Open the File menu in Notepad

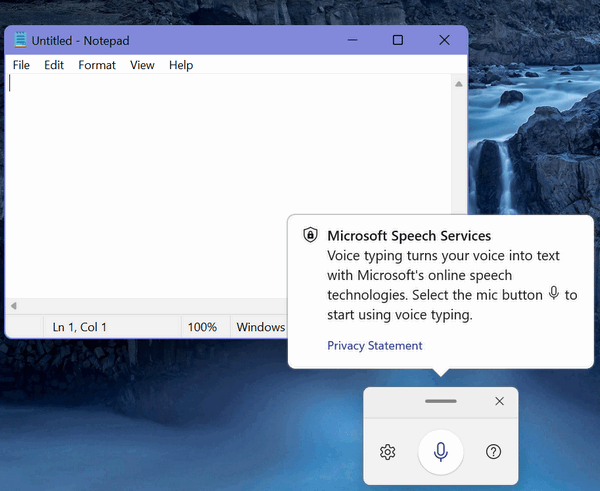click(x=21, y=65)
